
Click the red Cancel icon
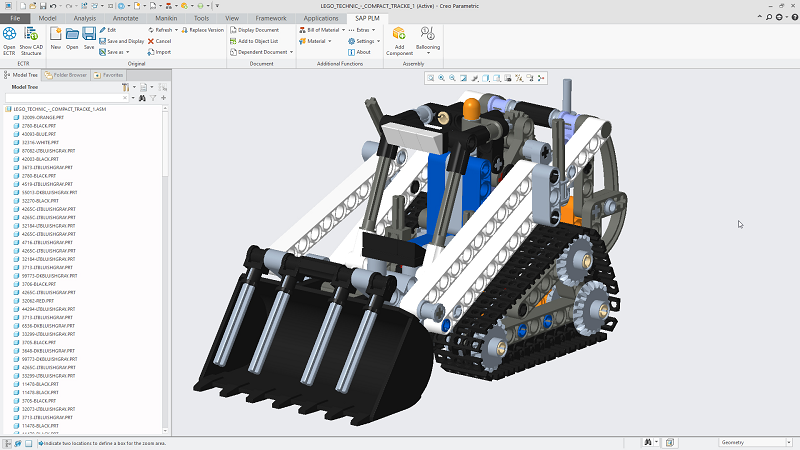pyautogui.click(x=150, y=41)
